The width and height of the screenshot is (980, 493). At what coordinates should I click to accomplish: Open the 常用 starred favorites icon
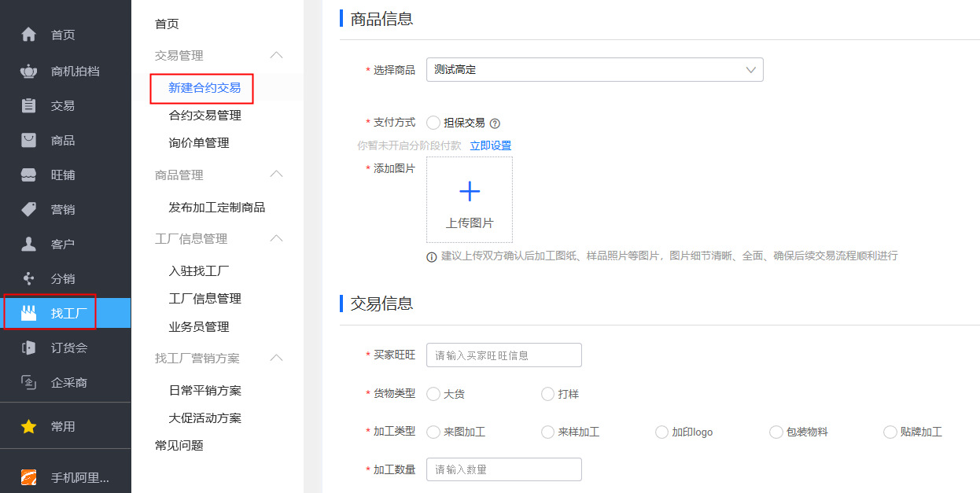click(28, 425)
